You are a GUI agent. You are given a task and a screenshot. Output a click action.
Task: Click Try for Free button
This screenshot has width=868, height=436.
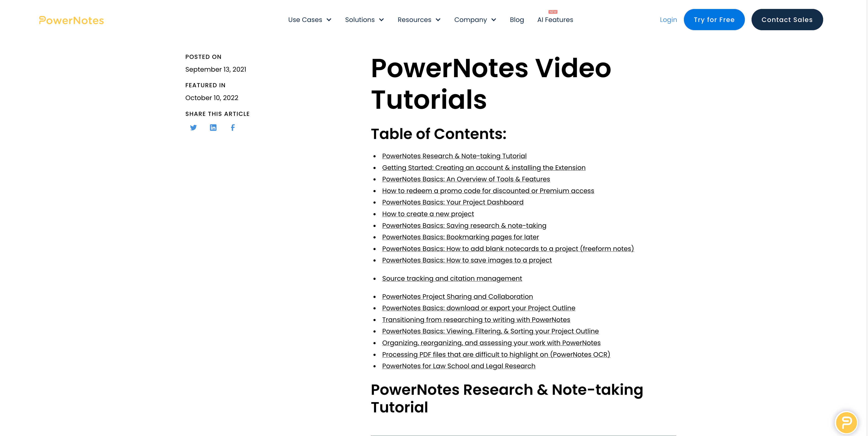tap(714, 19)
